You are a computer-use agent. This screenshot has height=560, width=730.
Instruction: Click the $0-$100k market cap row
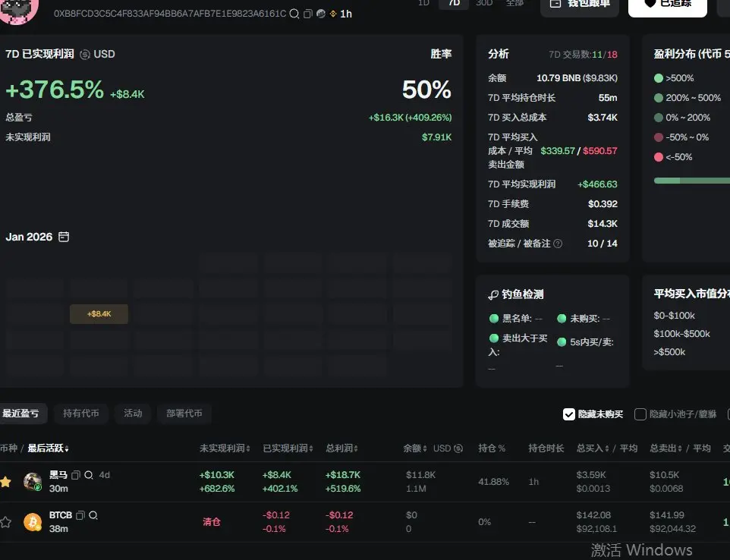(674, 316)
